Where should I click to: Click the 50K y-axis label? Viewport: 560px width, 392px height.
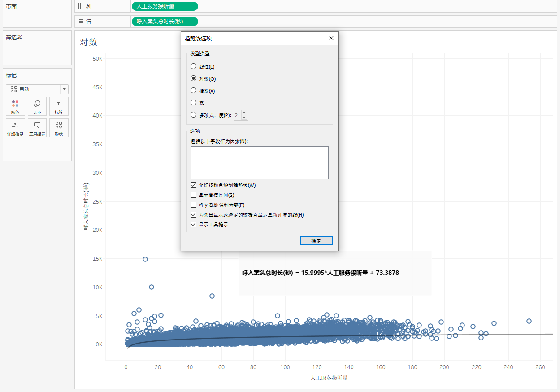pos(97,58)
